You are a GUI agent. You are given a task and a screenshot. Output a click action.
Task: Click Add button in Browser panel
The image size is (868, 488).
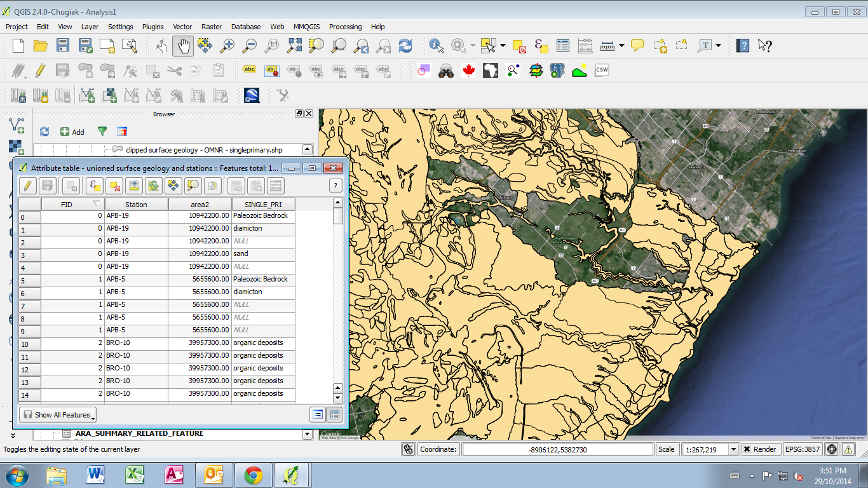point(72,132)
